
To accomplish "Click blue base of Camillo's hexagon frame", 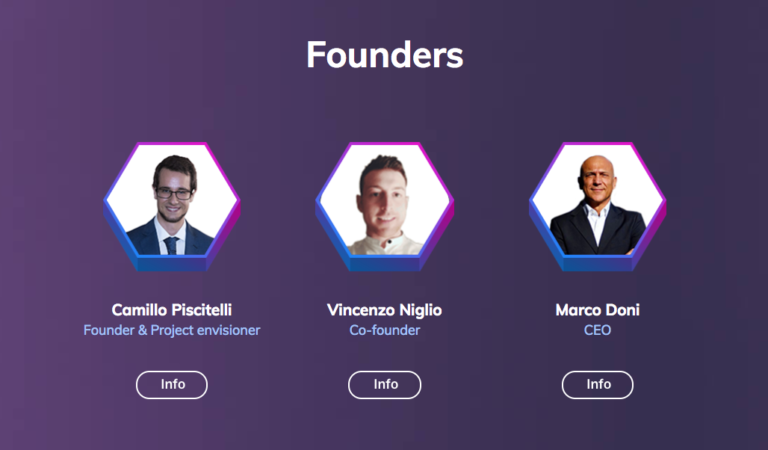I will click(172, 264).
